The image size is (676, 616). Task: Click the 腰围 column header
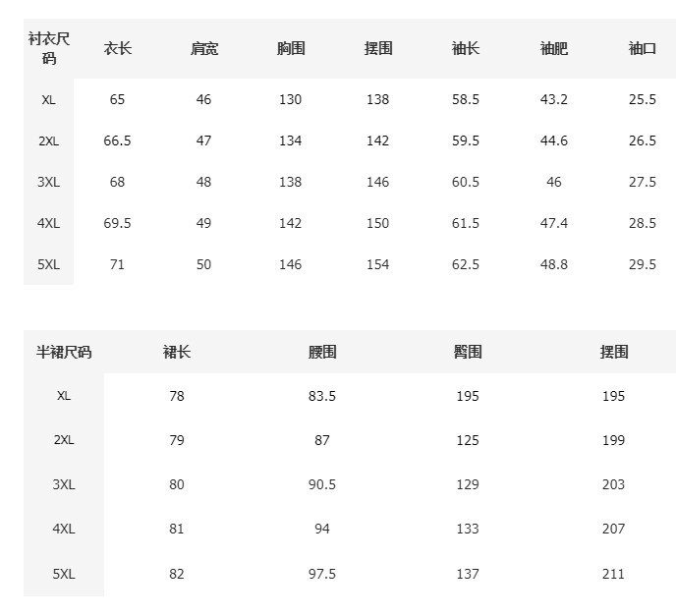[322, 352]
